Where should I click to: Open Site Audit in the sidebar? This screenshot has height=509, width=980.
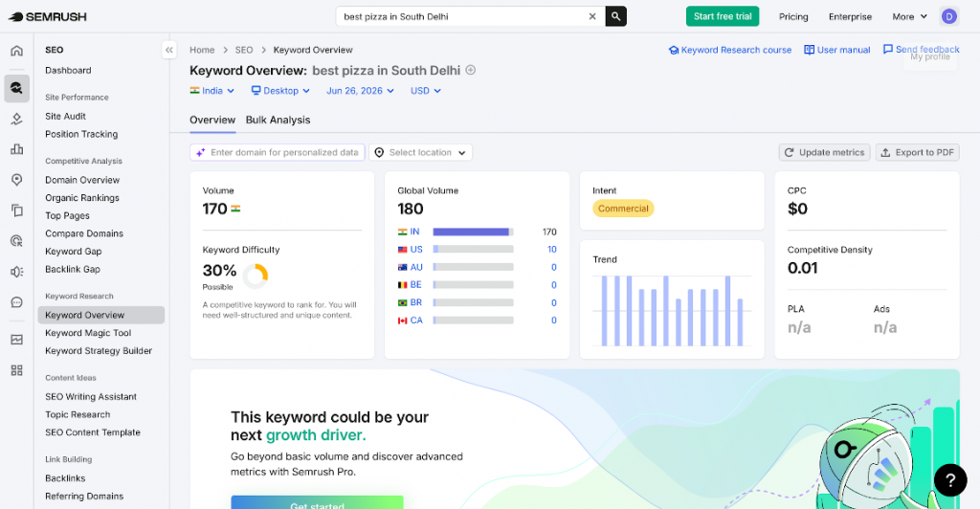click(66, 116)
